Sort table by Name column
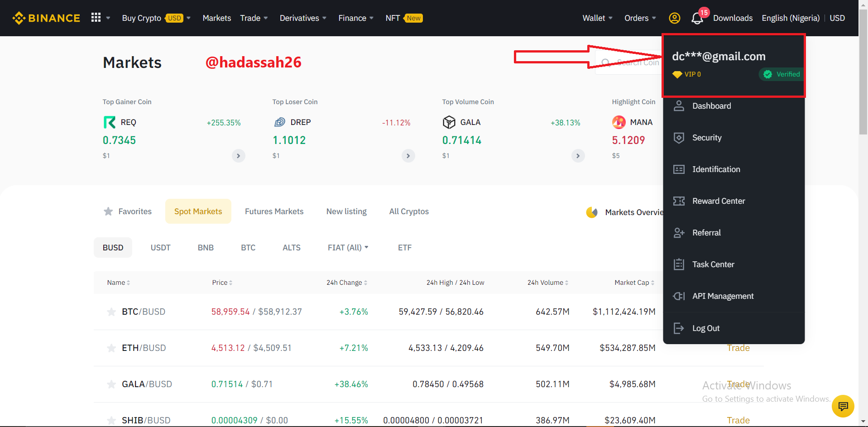The image size is (868, 427). tap(119, 283)
